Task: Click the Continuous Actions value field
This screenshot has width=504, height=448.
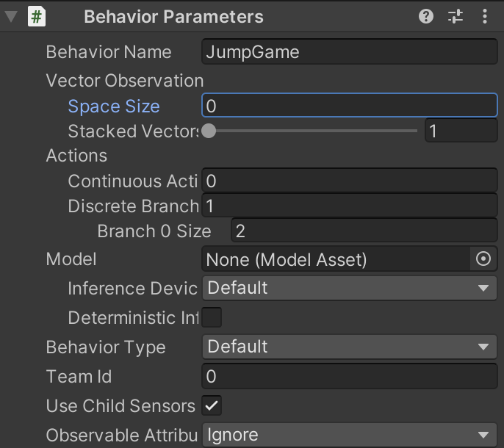Action: (x=350, y=181)
